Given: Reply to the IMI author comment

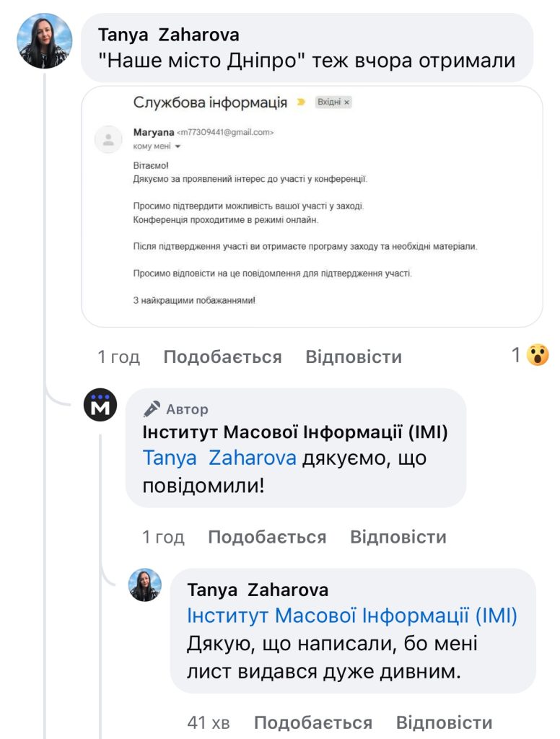Looking at the screenshot, I should point(398,537).
